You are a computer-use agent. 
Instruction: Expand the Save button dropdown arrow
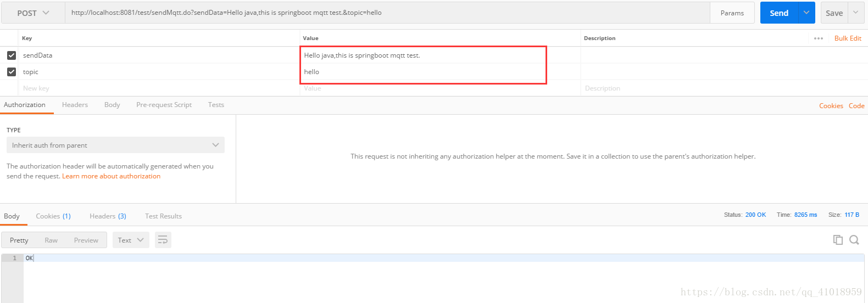point(855,13)
